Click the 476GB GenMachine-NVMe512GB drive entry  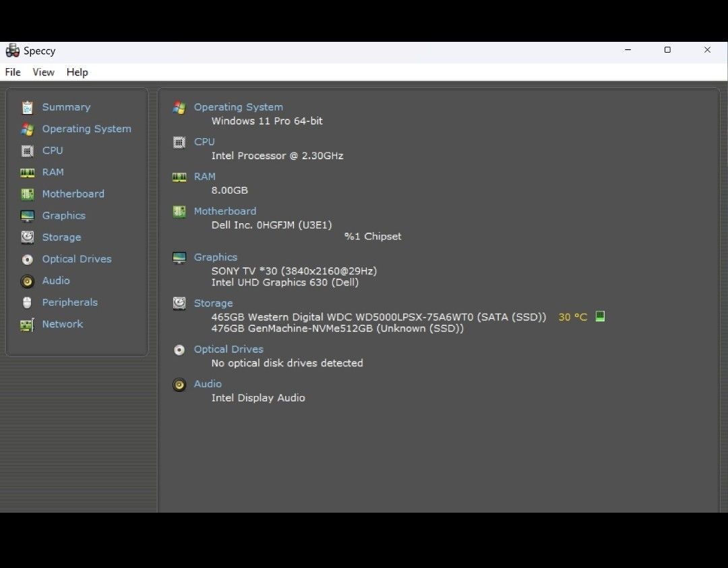pyautogui.click(x=338, y=328)
